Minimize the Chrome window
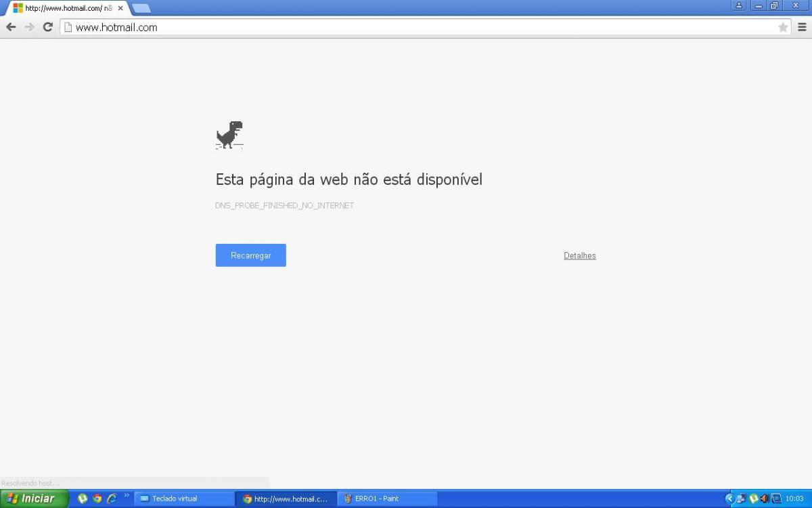 tap(758, 5)
